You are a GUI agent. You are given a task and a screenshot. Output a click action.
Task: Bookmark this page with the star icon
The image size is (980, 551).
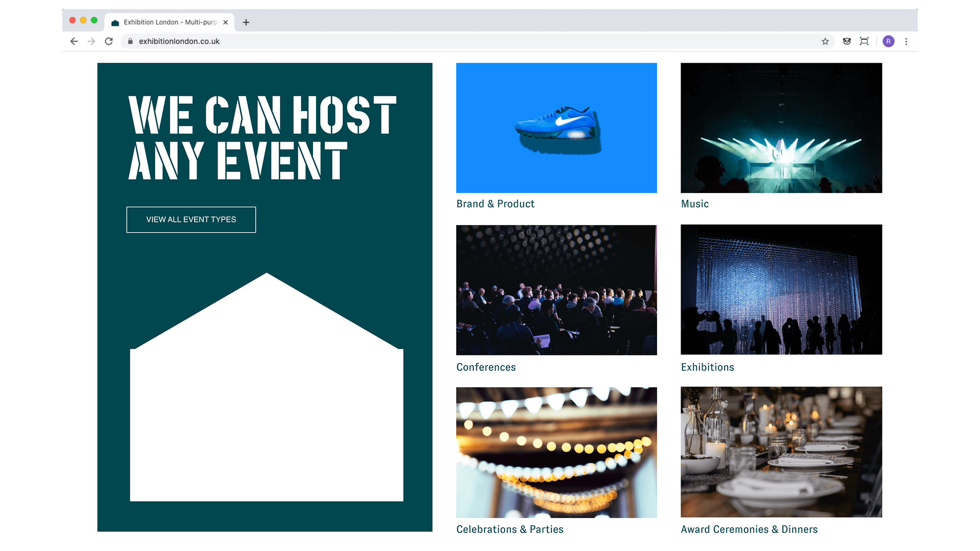825,42
